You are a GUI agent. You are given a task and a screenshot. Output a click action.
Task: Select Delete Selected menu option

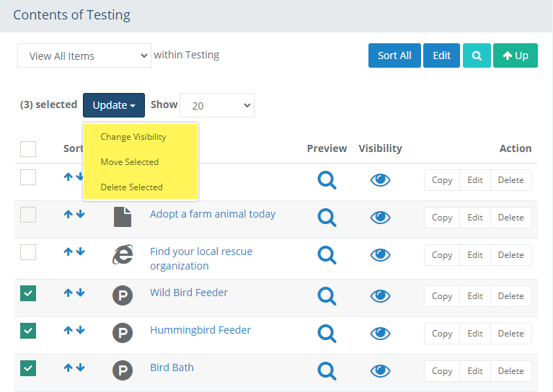click(131, 187)
